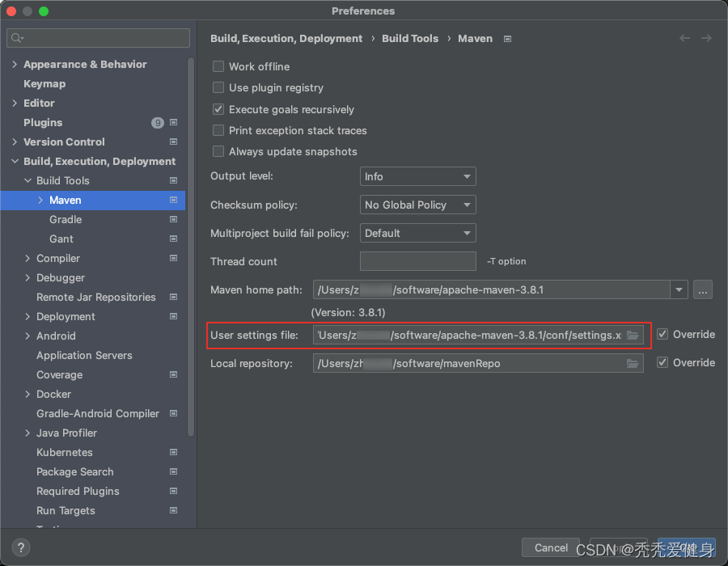Click project-level icon next to Coverage
The height and width of the screenshot is (566, 728).
pos(174,374)
